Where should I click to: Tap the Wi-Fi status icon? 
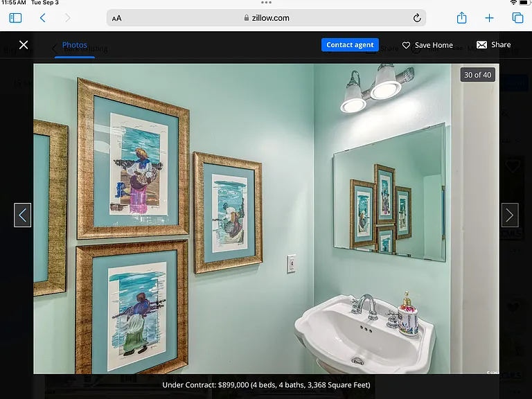click(x=514, y=2)
